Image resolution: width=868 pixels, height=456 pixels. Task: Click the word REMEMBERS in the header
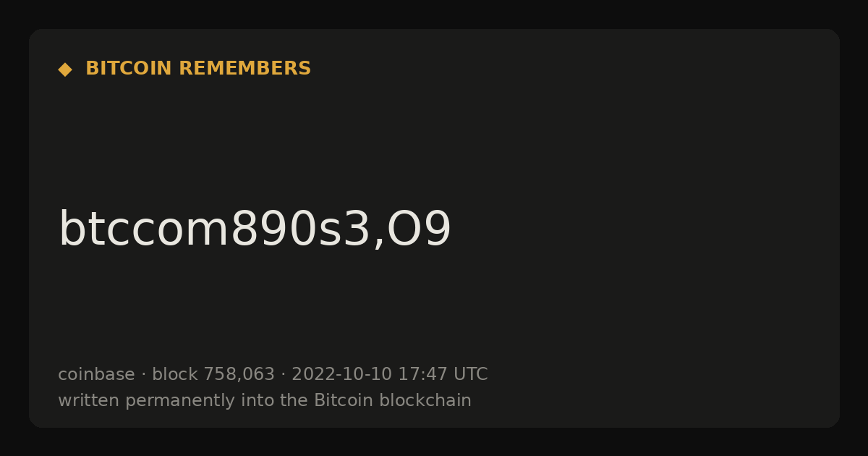[245, 69]
